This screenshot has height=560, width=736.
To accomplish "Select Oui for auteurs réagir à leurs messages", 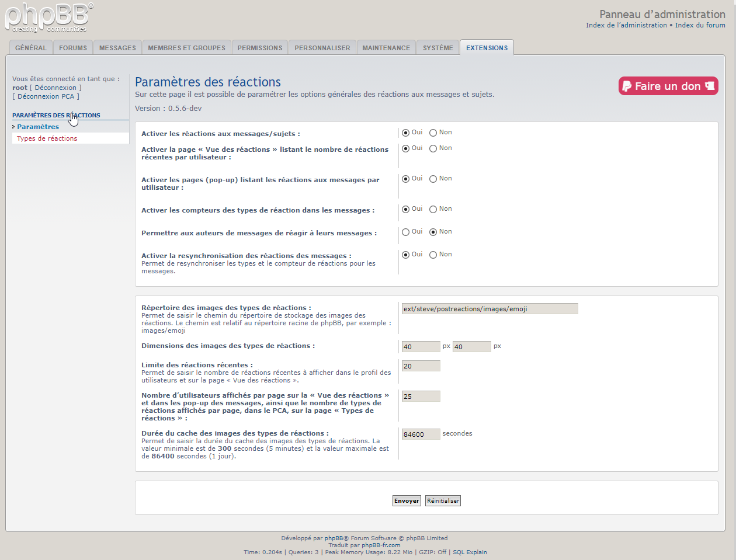I will pyautogui.click(x=406, y=232).
